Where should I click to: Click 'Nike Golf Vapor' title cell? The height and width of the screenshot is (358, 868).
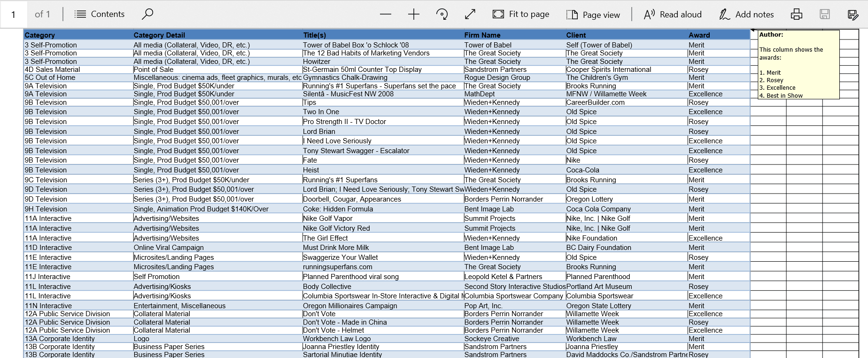click(x=327, y=218)
